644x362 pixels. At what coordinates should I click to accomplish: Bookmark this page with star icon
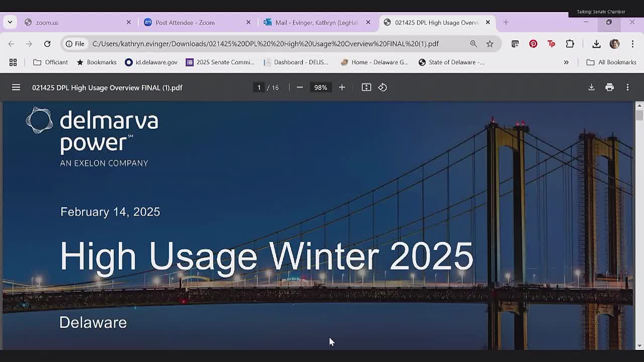[x=490, y=44]
